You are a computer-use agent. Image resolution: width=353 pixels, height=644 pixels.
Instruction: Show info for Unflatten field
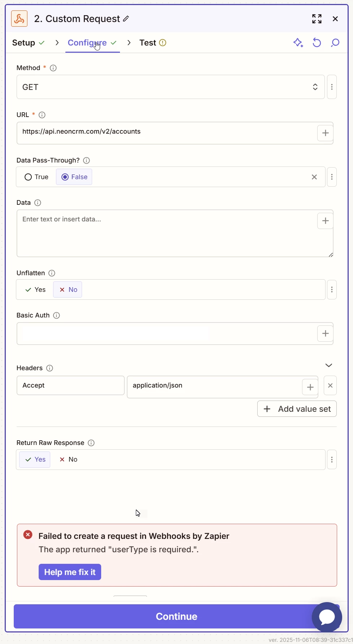click(52, 273)
